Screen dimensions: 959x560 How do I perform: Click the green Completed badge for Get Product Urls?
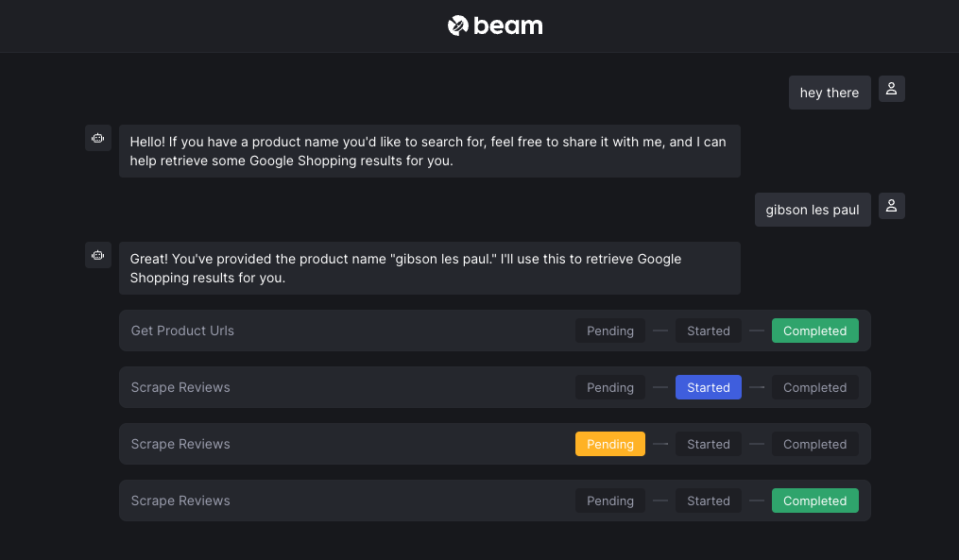(814, 331)
